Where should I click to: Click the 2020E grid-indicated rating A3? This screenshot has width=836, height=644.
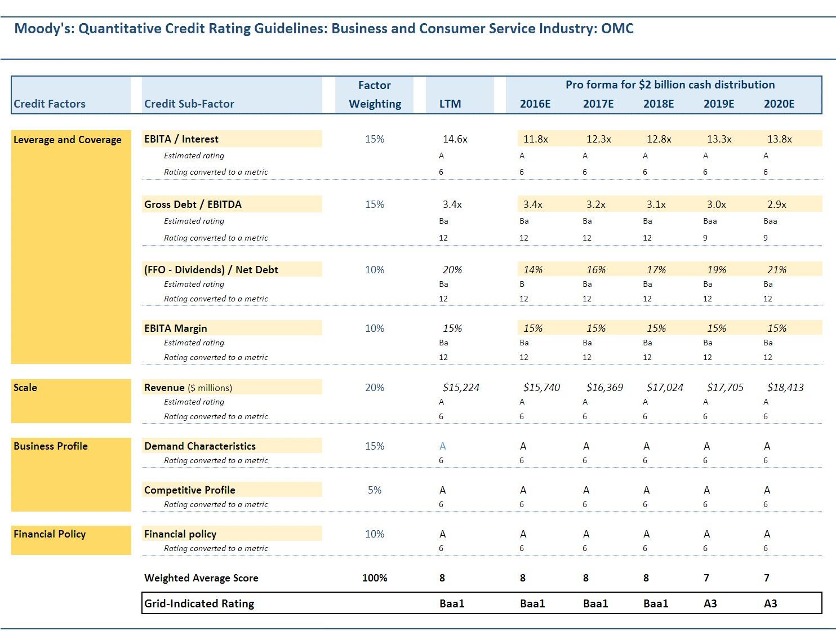tap(771, 603)
